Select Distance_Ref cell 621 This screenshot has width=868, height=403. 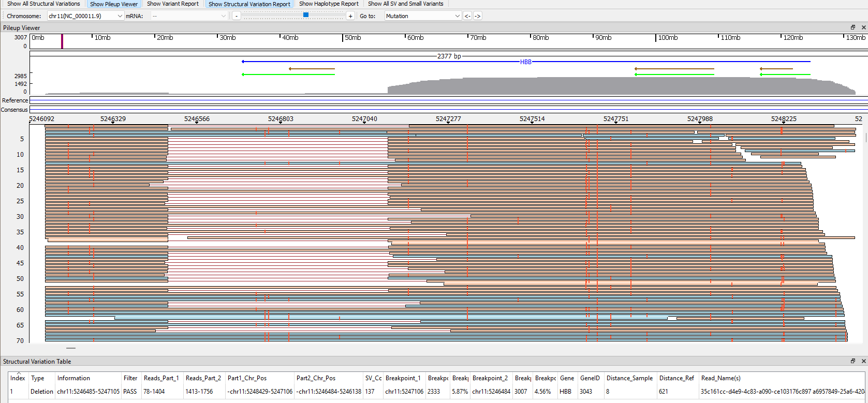(678, 392)
